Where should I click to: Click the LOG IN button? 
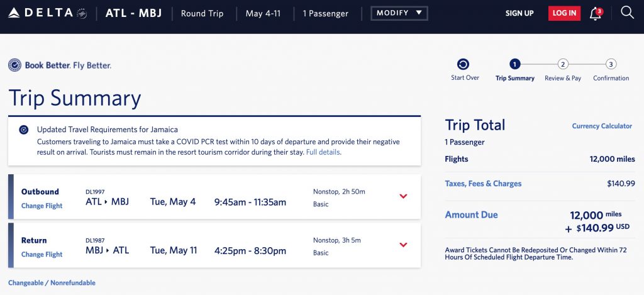(564, 13)
